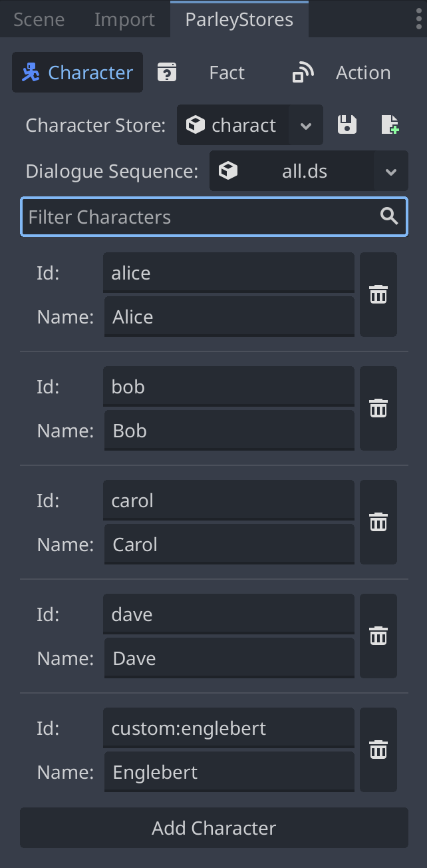Click the cube icon beside all.ds
427x868 pixels.
click(229, 170)
